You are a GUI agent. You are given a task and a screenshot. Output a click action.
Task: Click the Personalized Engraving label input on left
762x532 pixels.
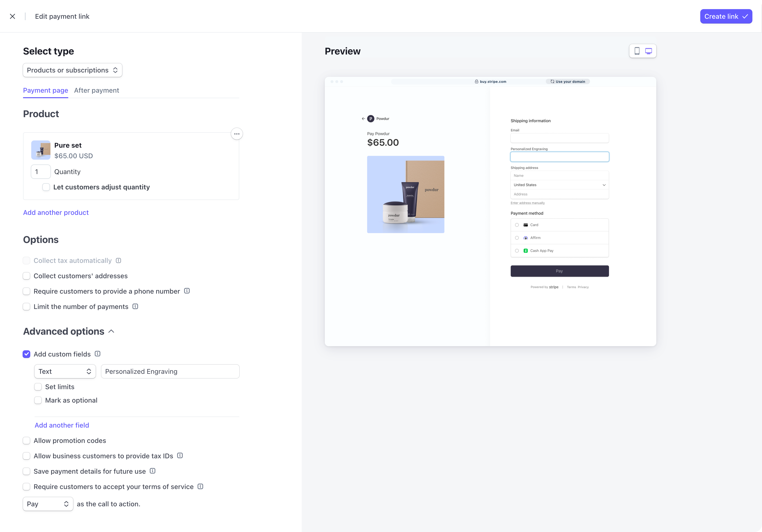pyautogui.click(x=170, y=371)
